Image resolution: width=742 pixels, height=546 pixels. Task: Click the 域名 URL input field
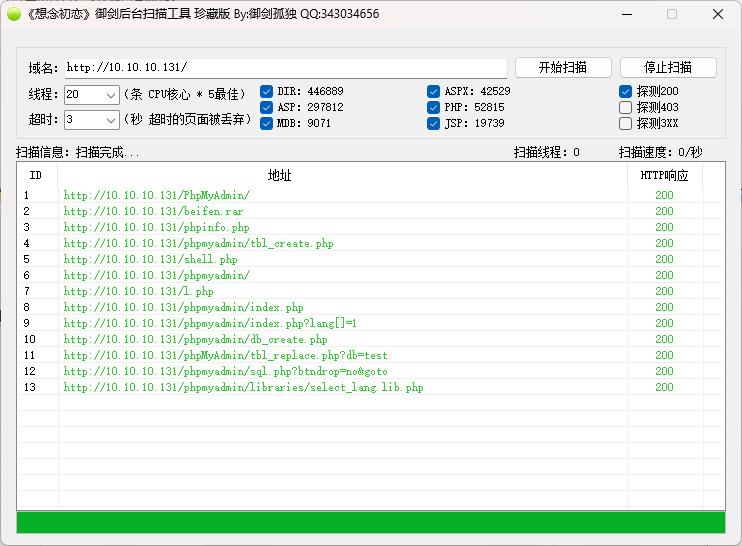[286, 68]
